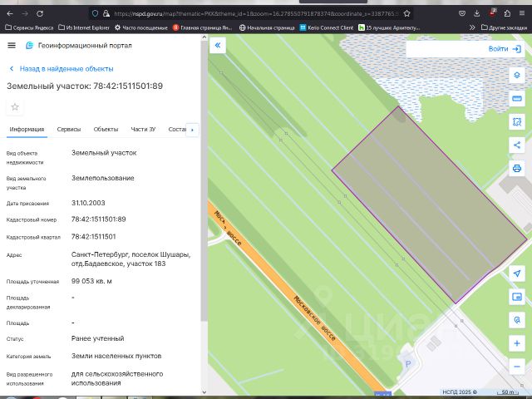Open the browser extensions menu icon
The width and height of the screenshot is (532, 399).
507,13
